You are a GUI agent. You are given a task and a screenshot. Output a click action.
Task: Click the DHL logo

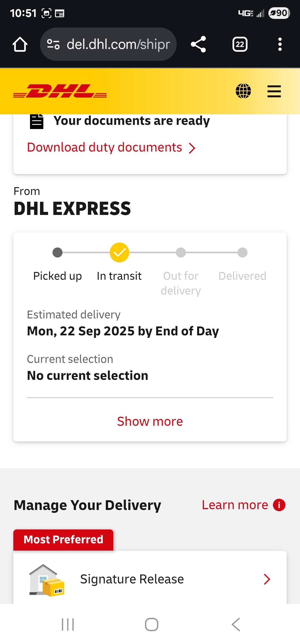tap(60, 91)
